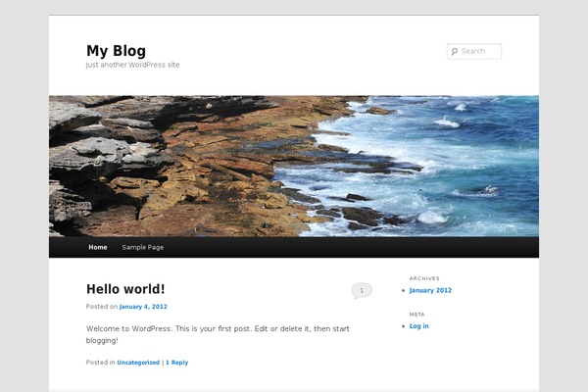Click the 'META' widget heading
This screenshot has height=392, width=588.
point(417,315)
